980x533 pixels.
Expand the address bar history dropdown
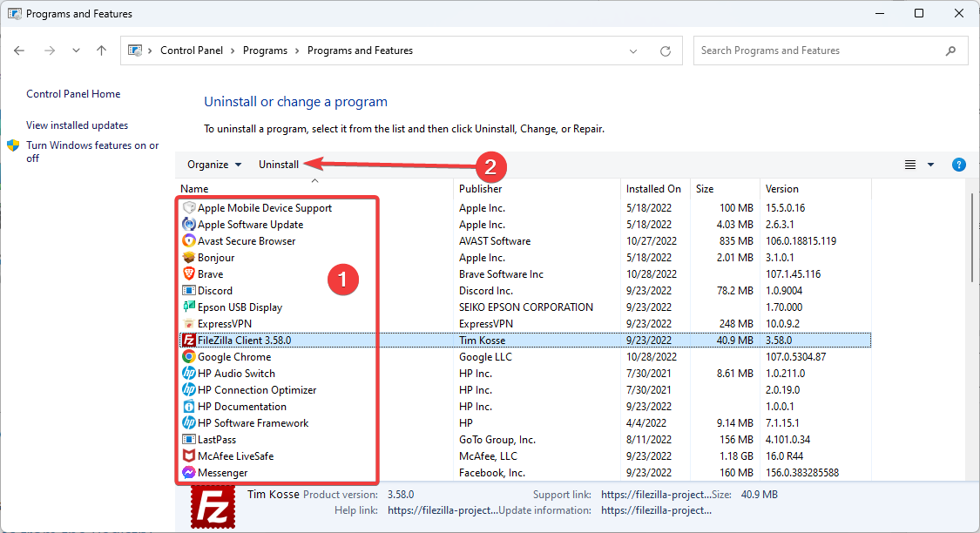[633, 51]
